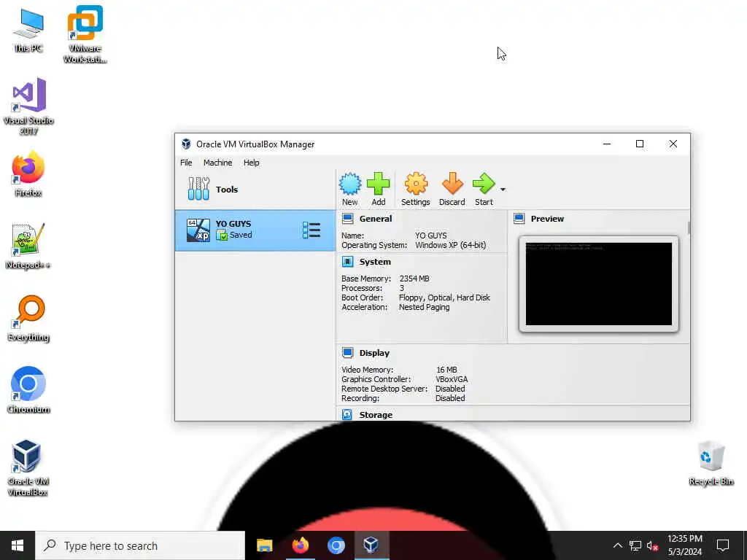
Task: Open the Help menu
Action: 251,163
